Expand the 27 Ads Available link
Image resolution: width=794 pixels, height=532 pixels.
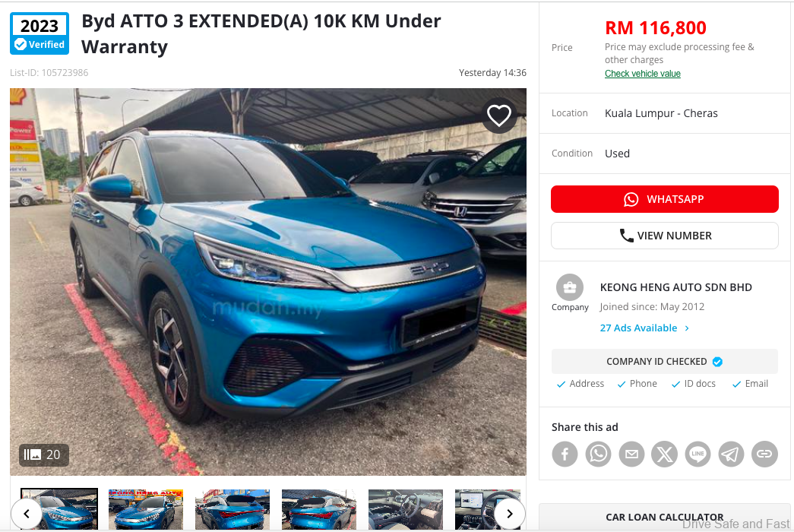click(644, 328)
